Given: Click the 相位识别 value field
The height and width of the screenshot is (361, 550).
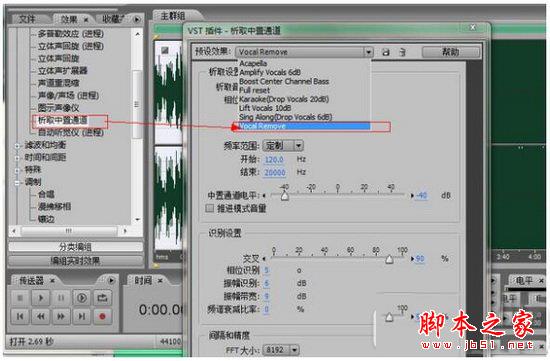Looking at the screenshot, I should 267,270.
